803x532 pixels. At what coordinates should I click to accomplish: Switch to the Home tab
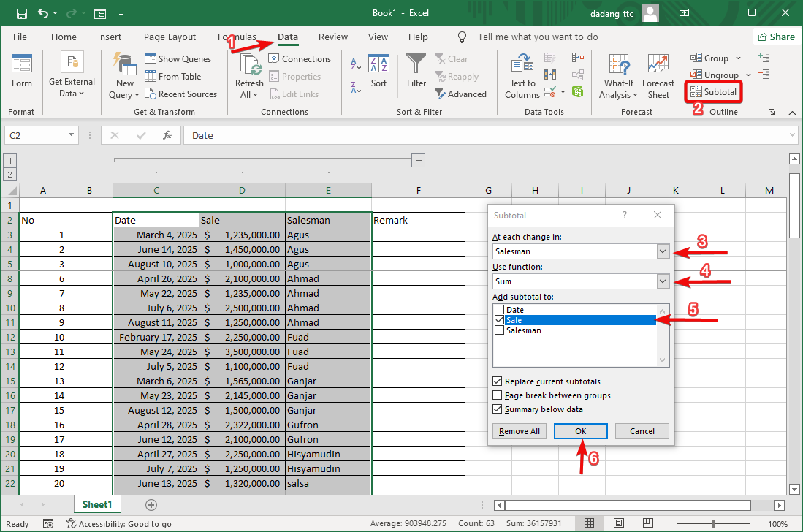(x=64, y=37)
